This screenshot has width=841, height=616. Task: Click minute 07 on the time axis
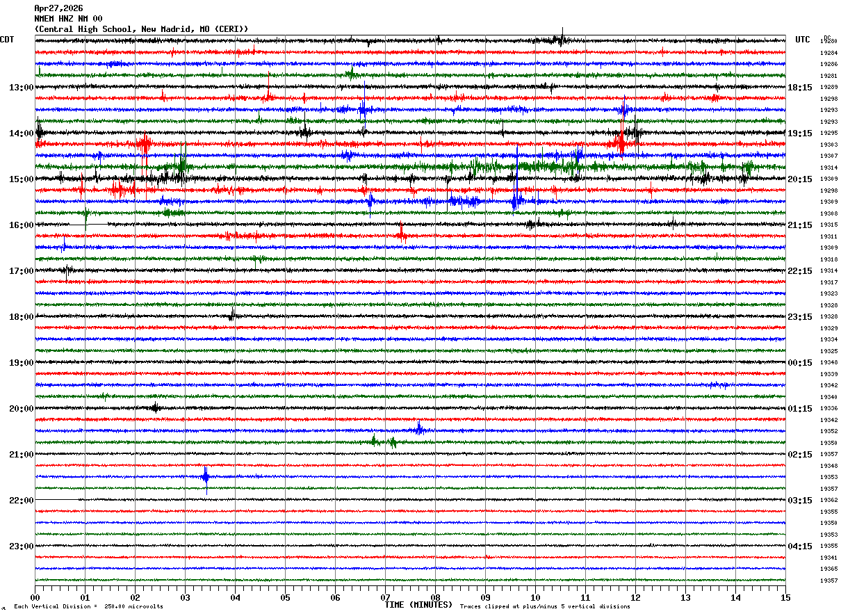coord(385,598)
